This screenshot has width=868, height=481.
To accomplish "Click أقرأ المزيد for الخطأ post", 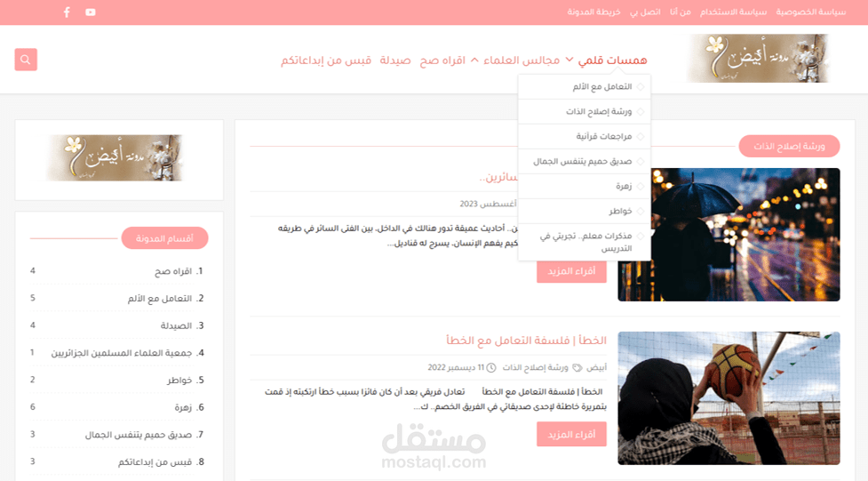I will coord(571,435).
